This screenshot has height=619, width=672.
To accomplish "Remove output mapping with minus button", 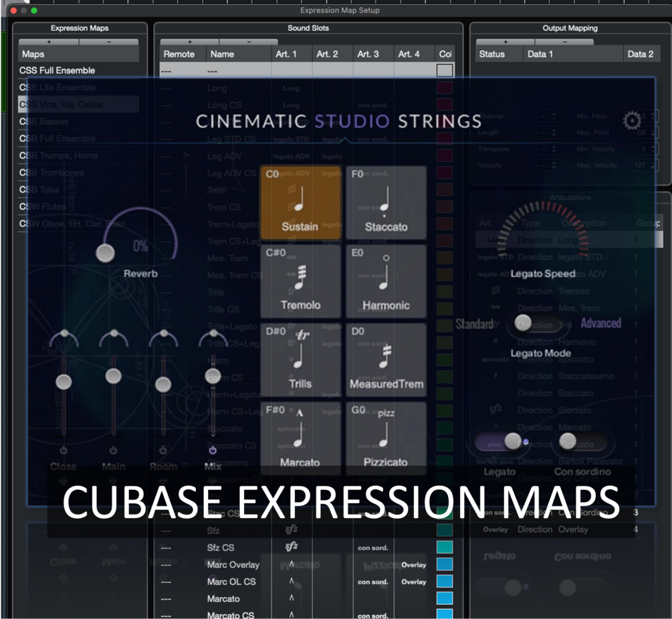I will (565, 41).
